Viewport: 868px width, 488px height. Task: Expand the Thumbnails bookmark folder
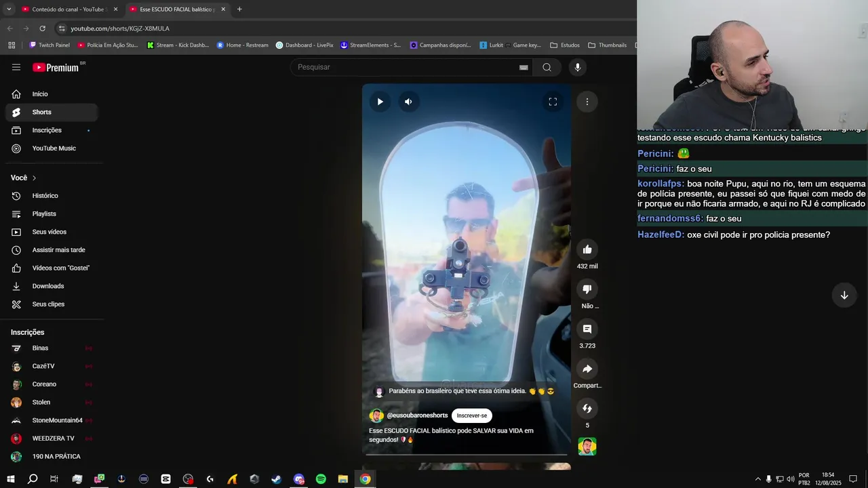[x=607, y=45]
